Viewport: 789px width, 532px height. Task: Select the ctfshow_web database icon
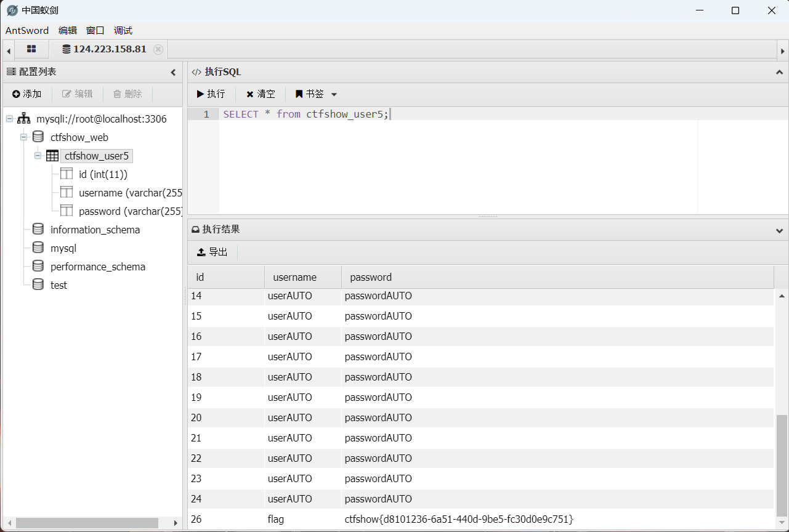pos(38,137)
